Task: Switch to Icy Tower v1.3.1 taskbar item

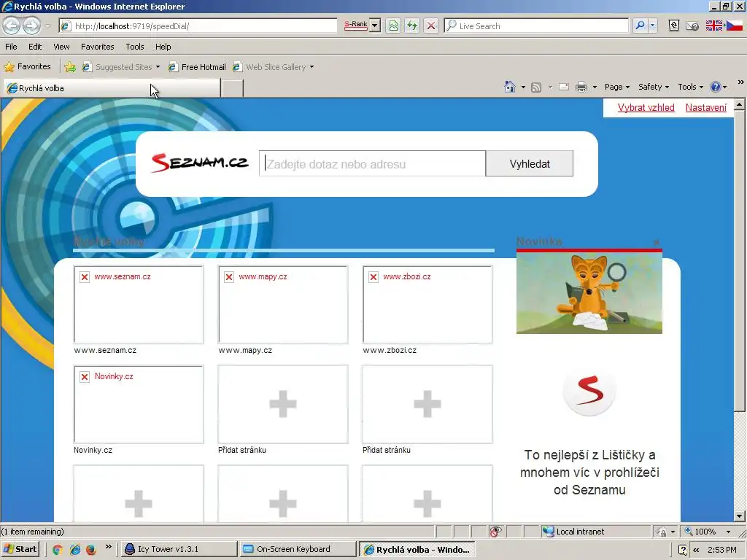Action: pos(178,549)
